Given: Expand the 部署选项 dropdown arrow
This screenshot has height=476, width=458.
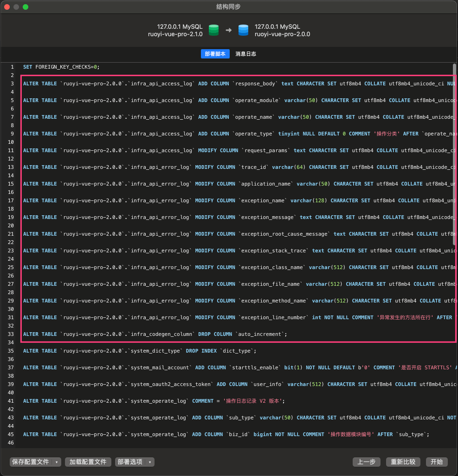Looking at the screenshot, I should tap(150, 462).
